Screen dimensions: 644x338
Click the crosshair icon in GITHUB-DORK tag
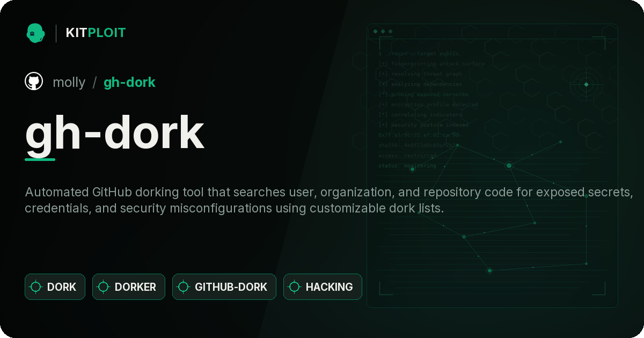pyautogui.click(x=184, y=287)
